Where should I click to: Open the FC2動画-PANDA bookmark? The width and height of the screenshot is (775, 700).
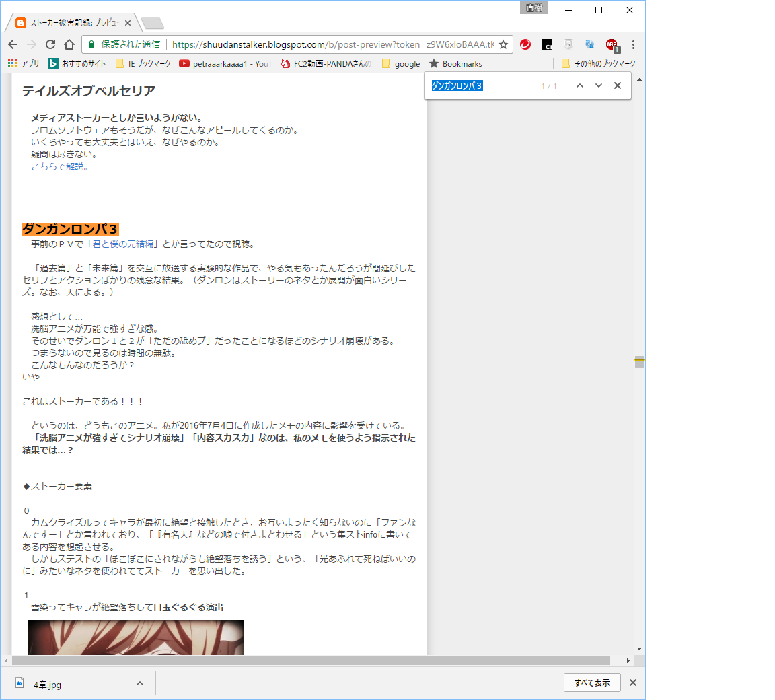tap(325, 64)
